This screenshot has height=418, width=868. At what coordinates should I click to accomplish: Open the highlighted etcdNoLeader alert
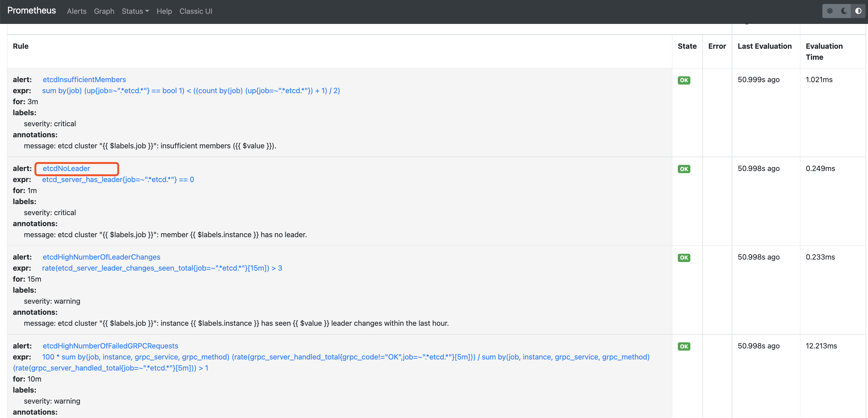(66, 169)
